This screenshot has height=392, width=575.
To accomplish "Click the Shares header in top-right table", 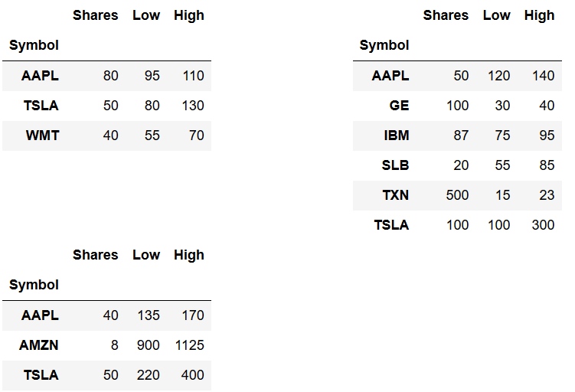I will click(x=446, y=15).
